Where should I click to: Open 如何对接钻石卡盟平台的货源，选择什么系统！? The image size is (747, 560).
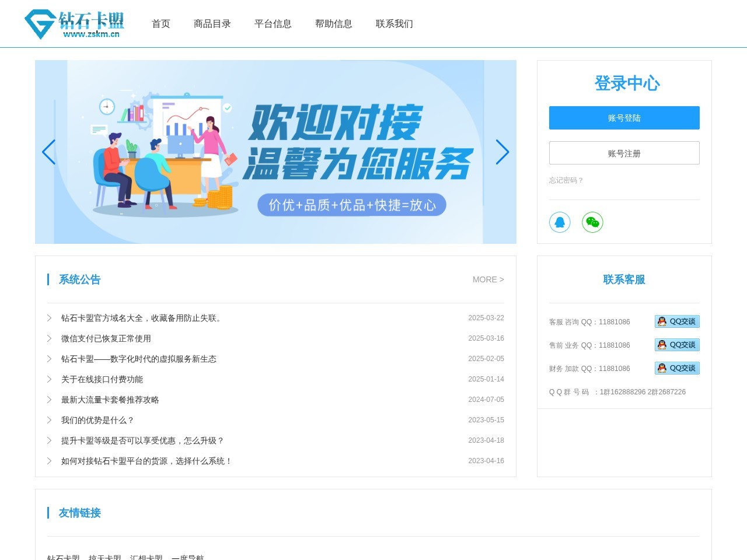(x=147, y=461)
